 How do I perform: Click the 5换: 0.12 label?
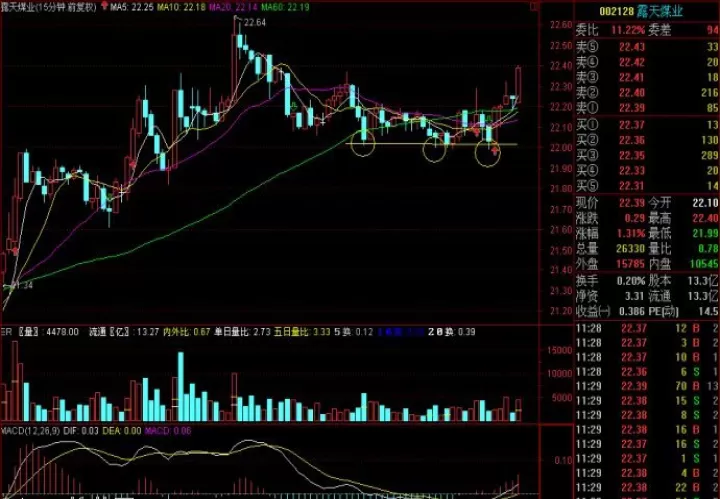click(354, 332)
